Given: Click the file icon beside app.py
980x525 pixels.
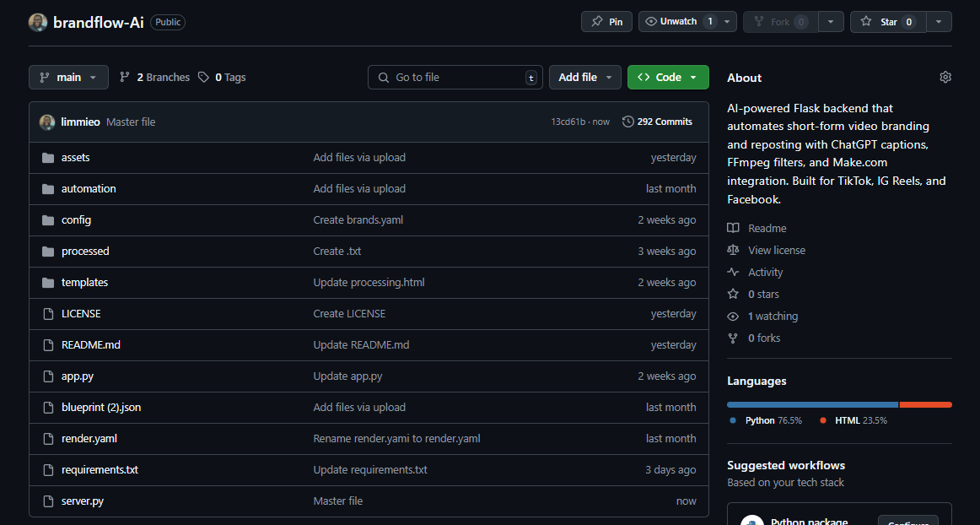Looking at the screenshot, I should pyautogui.click(x=48, y=376).
